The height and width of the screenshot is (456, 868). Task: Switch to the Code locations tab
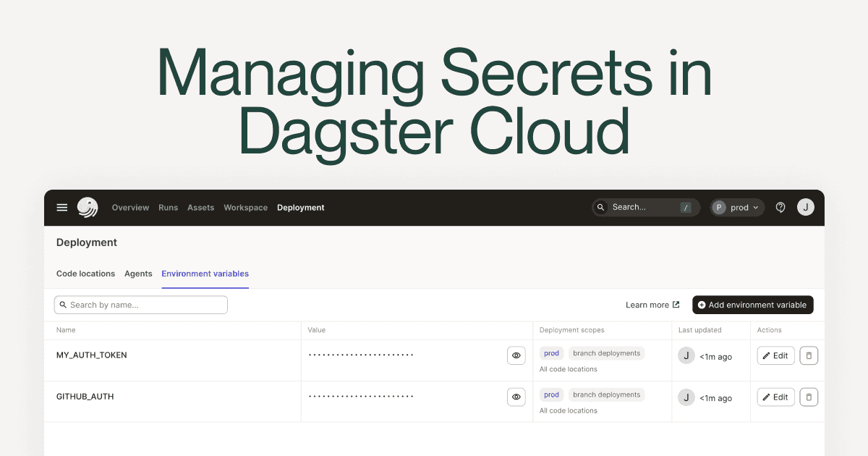tap(85, 274)
